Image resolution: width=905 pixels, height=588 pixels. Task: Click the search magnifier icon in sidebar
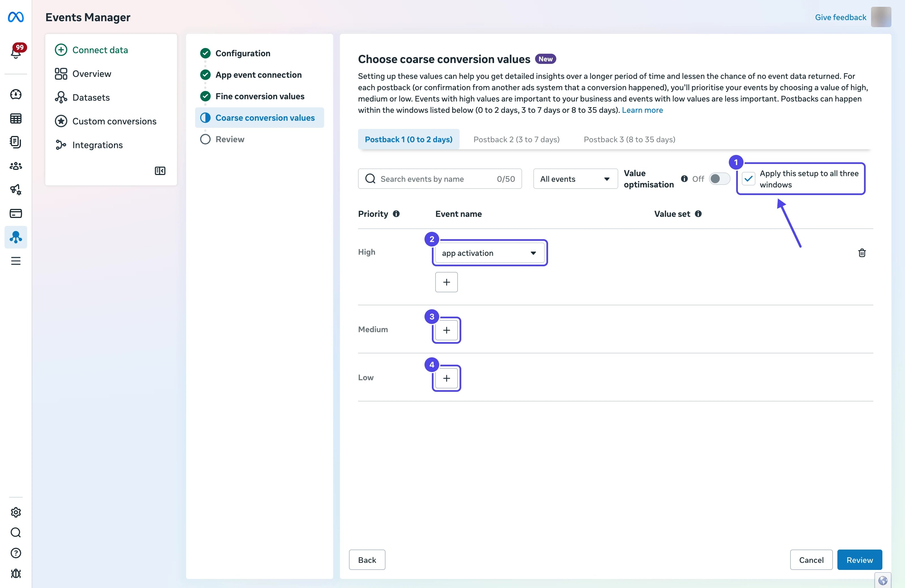pyautogui.click(x=16, y=533)
